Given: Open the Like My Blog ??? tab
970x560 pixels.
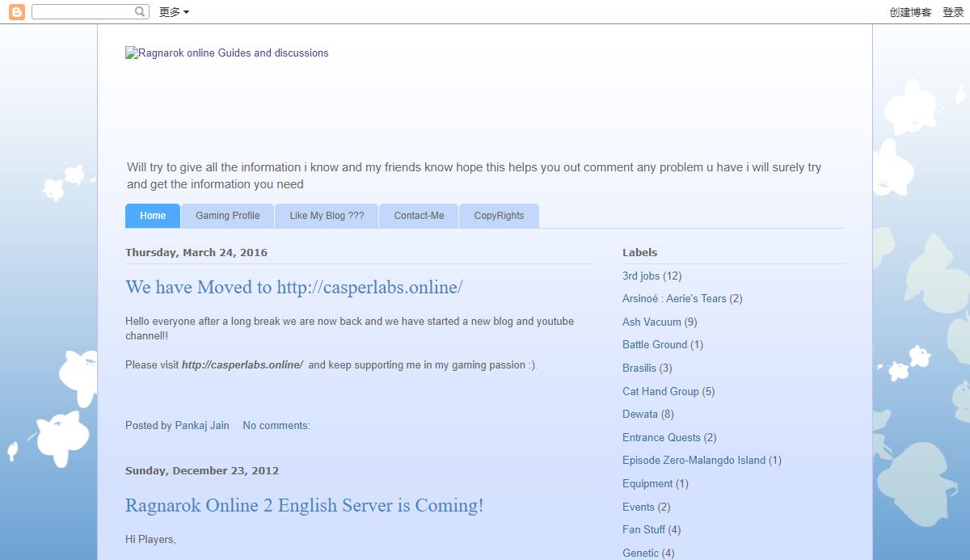Looking at the screenshot, I should [x=327, y=216].
